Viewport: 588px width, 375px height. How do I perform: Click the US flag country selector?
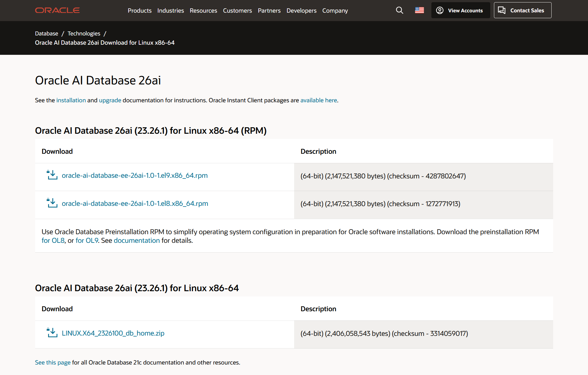[x=419, y=10]
